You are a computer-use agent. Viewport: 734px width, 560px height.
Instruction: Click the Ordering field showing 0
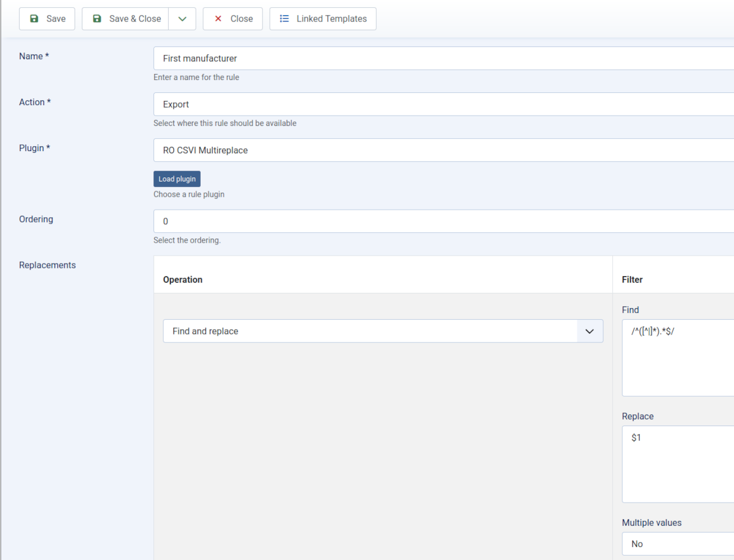click(443, 221)
